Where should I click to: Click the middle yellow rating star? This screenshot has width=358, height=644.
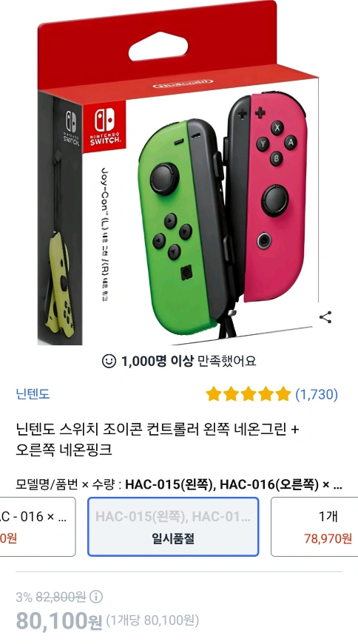(249, 394)
